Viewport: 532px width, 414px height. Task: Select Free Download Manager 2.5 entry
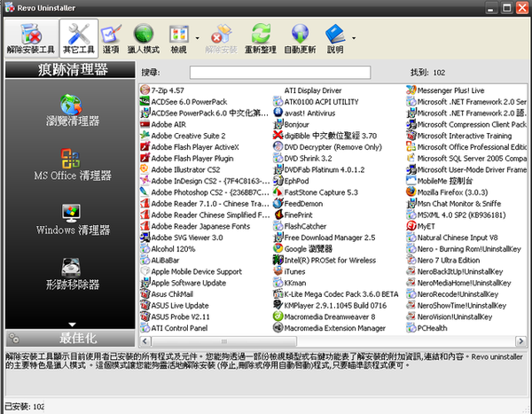[x=324, y=238]
